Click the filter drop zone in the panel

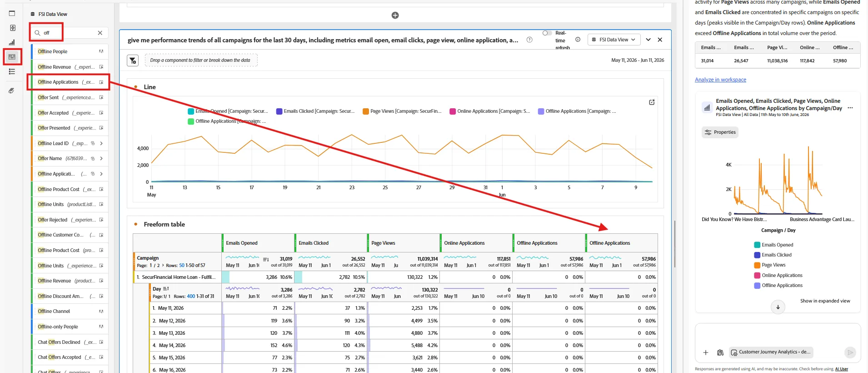pos(201,60)
